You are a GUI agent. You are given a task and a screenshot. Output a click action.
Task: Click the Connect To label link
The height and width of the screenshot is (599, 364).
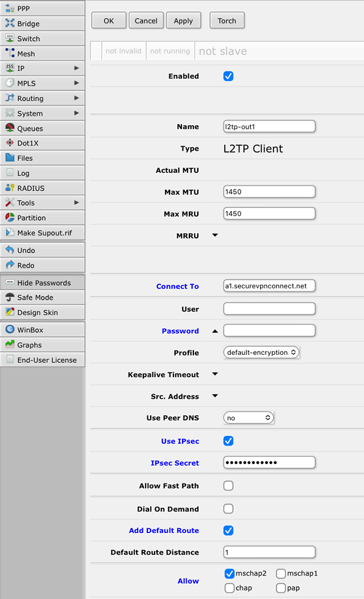point(177,286)
